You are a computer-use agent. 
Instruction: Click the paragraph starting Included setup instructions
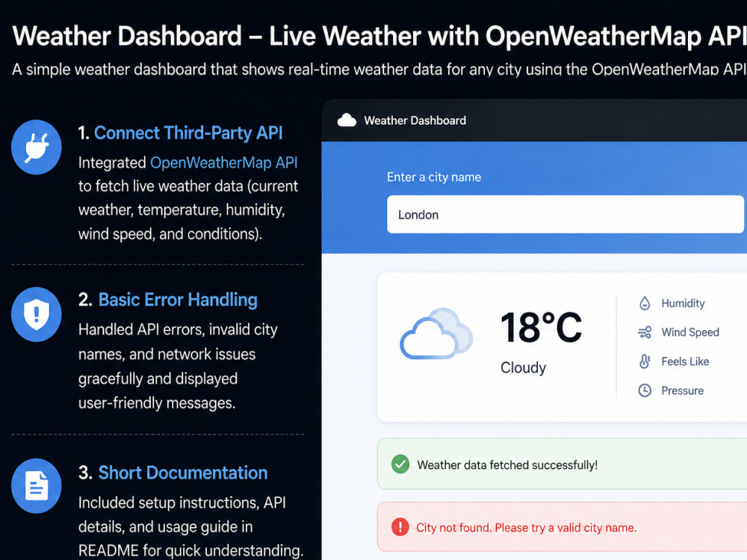pyautogui.click(x=190, y=526)
